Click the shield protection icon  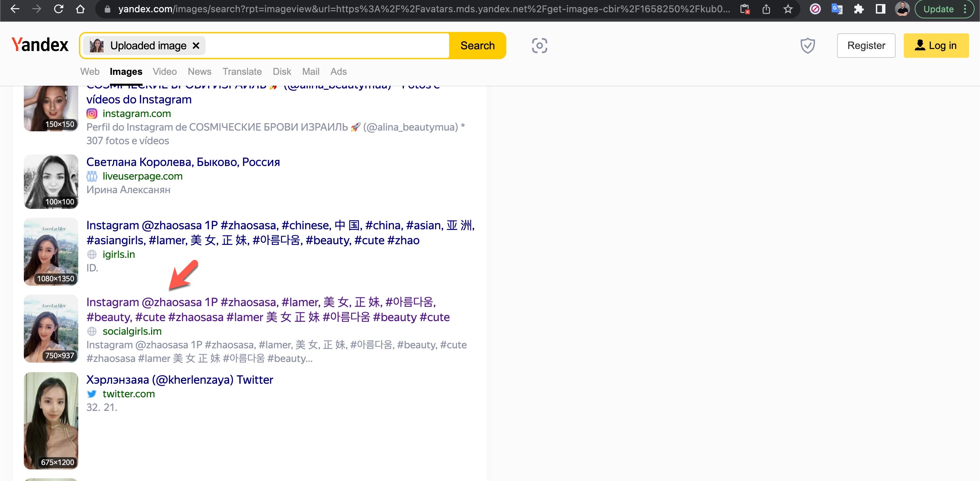pos(807,46)
